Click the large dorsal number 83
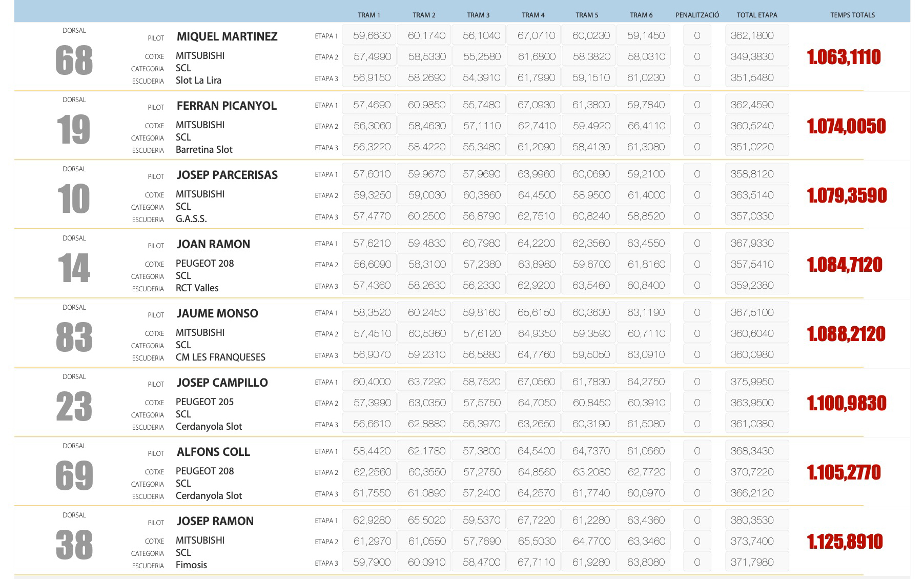 [74, 337]
